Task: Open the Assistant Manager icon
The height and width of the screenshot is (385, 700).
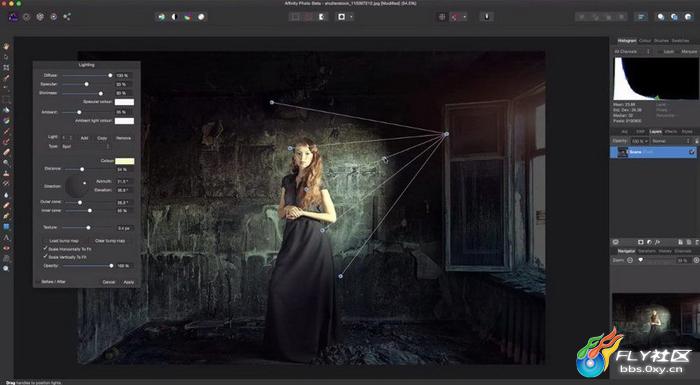Action: click(487, 17)
